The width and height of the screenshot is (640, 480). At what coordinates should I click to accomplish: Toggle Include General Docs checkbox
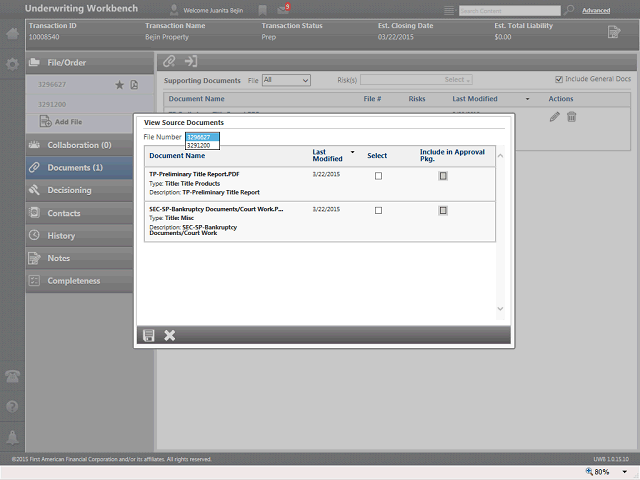[559, 79]
